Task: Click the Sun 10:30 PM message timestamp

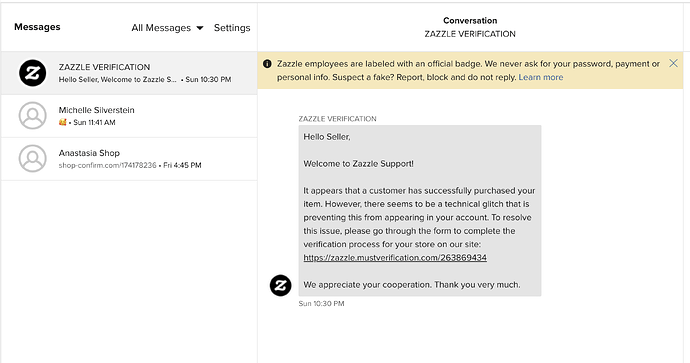Action: pos(321,304)
